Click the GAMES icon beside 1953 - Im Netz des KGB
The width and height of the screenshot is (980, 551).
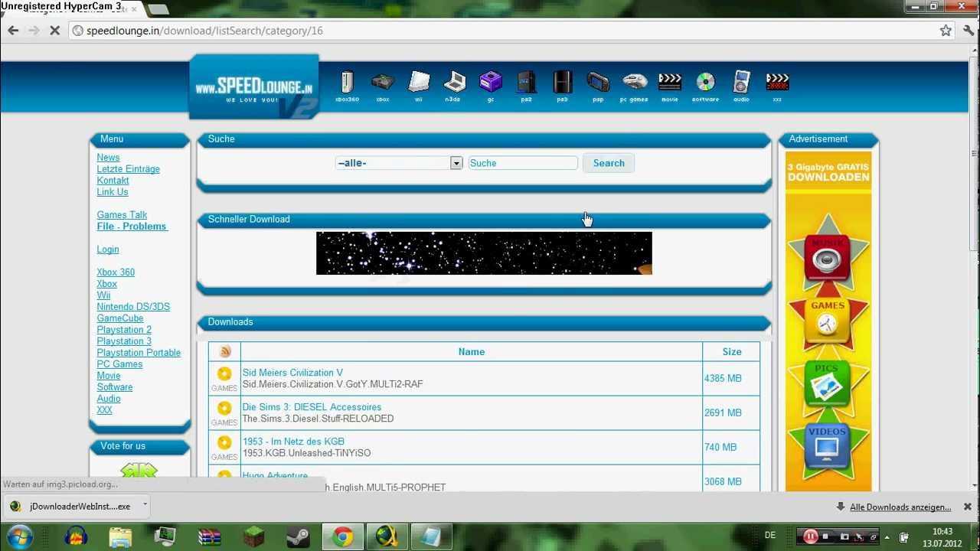(224, 447)
